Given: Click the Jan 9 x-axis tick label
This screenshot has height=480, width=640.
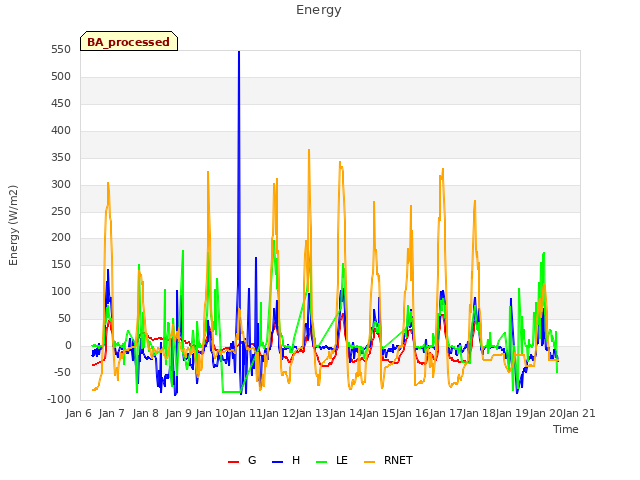Looking at the screenshot, I should point(179,413).
